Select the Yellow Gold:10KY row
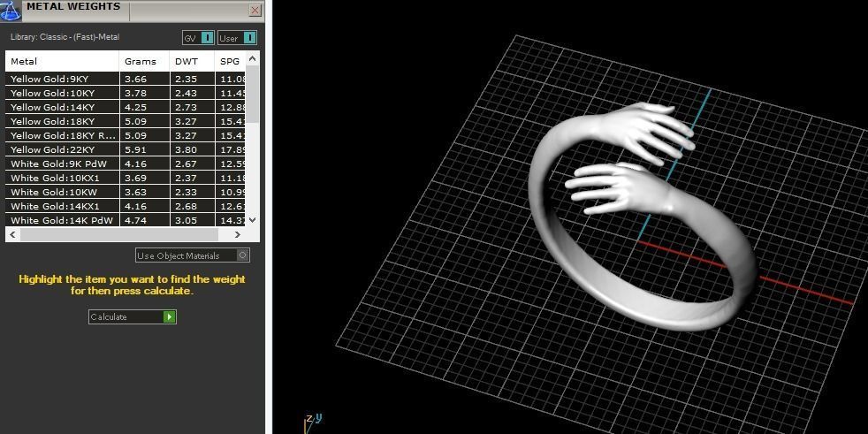 click(126, 93)
